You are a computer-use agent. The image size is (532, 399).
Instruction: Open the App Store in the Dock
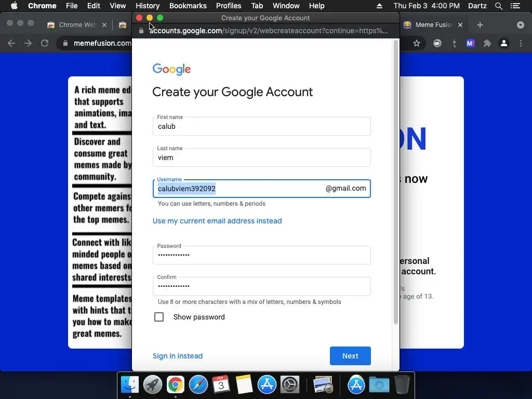[x=267, y=384]
